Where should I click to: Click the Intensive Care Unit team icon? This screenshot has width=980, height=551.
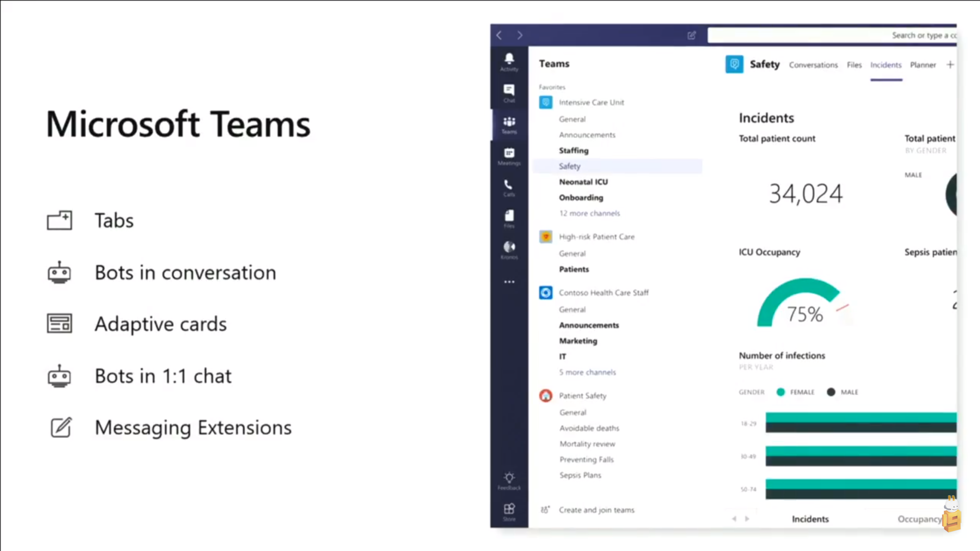546,102
